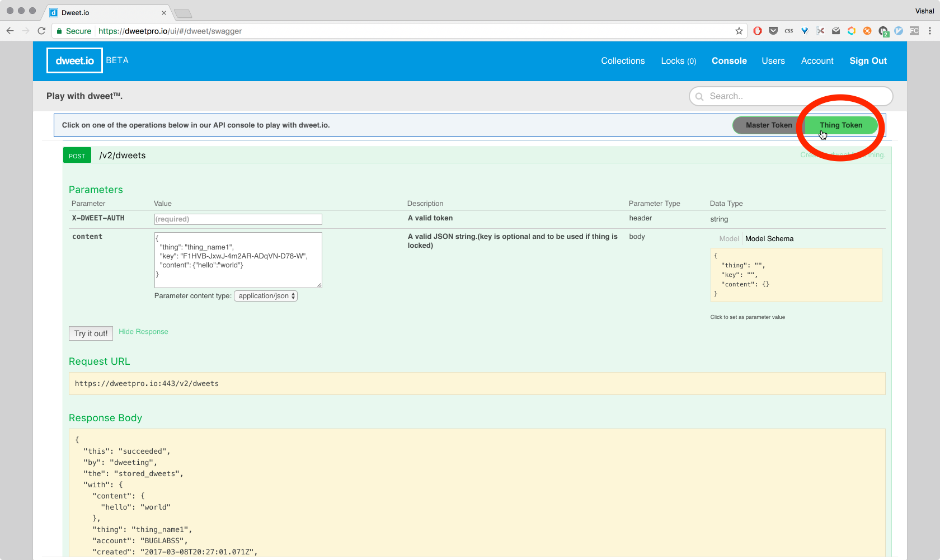Open the Account page

[817, 60]
